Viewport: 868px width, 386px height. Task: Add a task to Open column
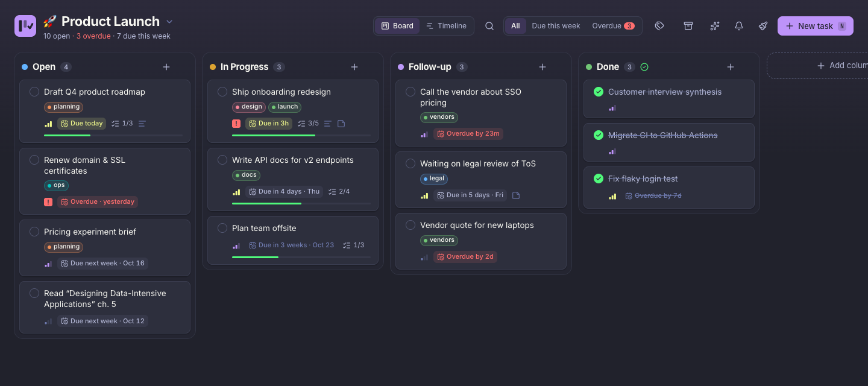tap(166, 67)
